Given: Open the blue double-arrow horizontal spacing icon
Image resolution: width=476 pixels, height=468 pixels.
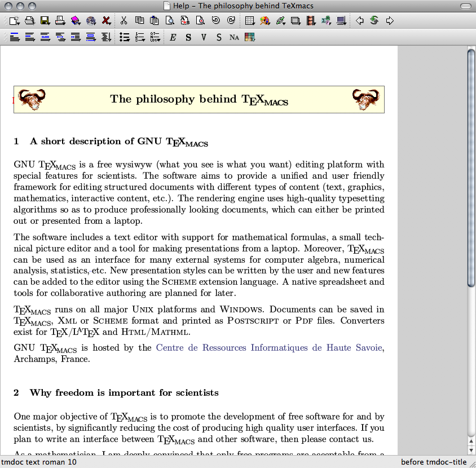Looking at the screenshot, I should [60, 37].
